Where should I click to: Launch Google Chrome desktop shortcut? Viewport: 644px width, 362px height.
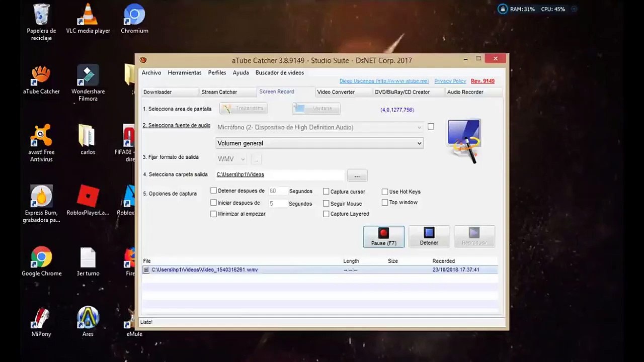[x=41, y=261]
